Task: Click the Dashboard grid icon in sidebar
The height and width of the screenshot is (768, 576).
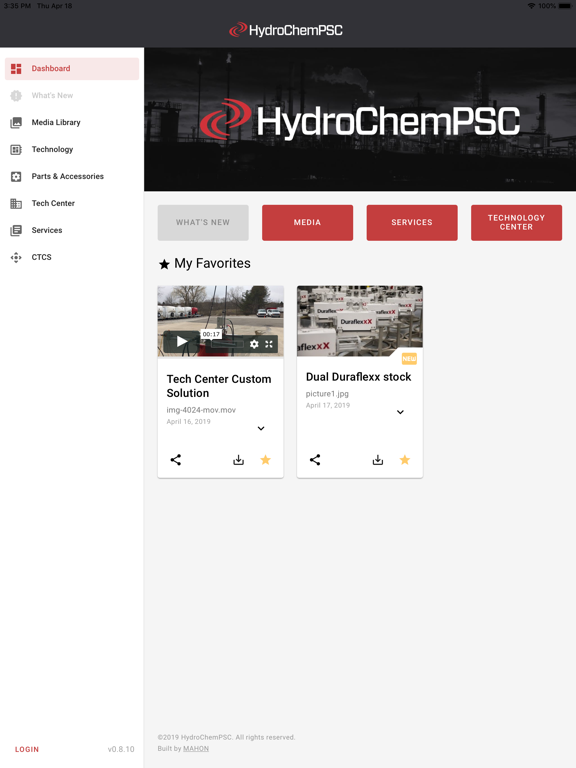Action: 16,69
